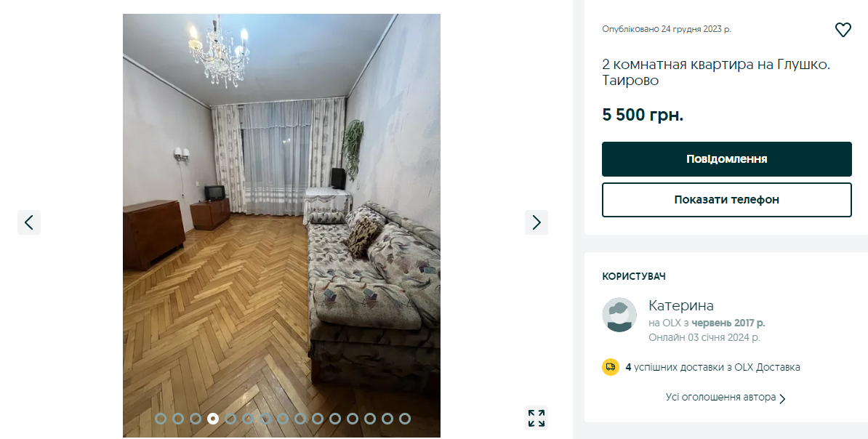Jump to the last photo dot indicator
Image resolution: width=868 pixels, height=439 pixels.
(x=405, y=419)
